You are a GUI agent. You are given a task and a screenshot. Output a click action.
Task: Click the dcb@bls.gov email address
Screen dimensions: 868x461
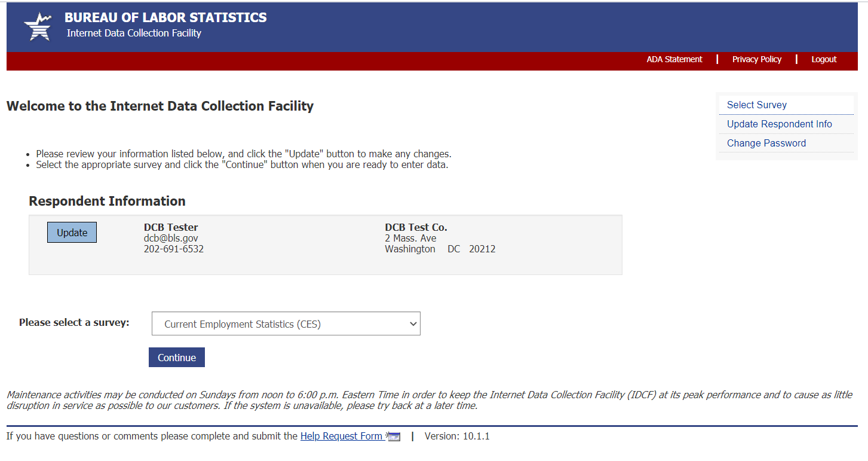(171, 238)
